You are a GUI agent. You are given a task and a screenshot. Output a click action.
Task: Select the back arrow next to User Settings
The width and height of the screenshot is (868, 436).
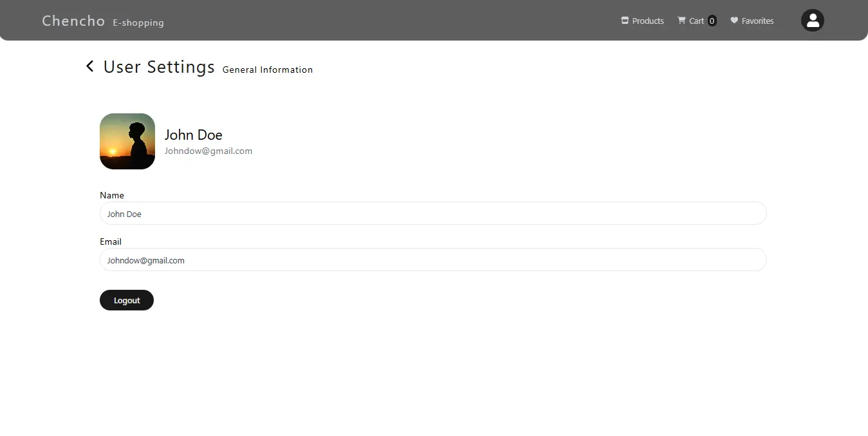[x=89, y=66]
